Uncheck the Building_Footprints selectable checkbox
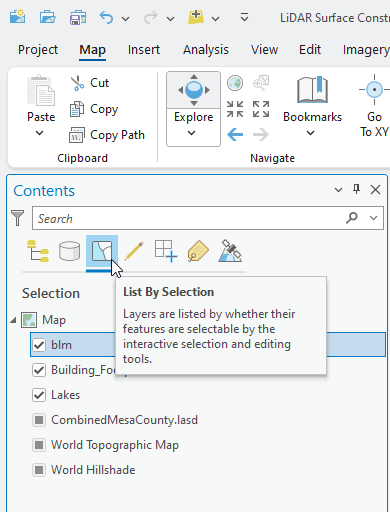 [39, 370]
